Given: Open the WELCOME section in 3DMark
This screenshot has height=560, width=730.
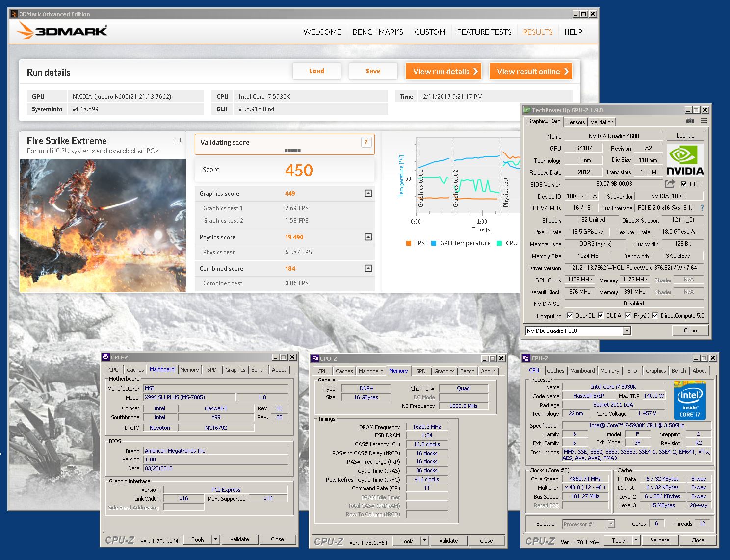Looking at the screenshot, I should pyautogui.click(x=322, y=32).
